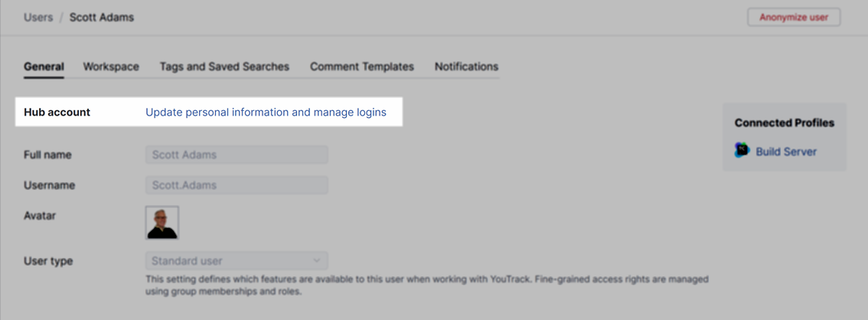Viewport: 868px width, 320px height.
Task: Select the Notifications tab
Action: click(466, 67)
